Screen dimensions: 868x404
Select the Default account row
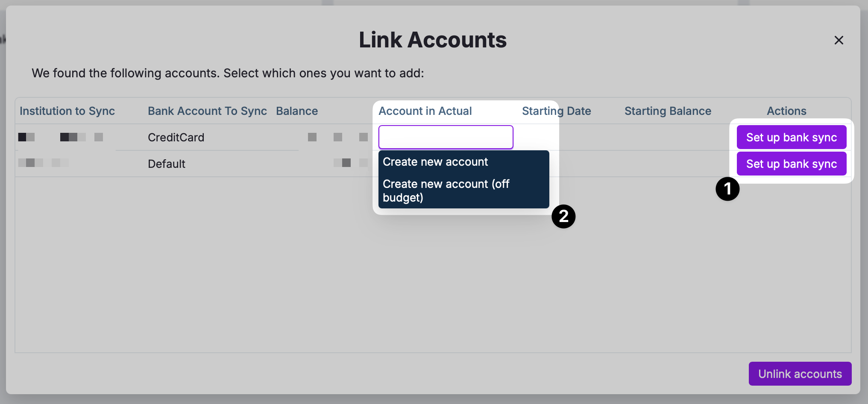click(x=167, y=164)
